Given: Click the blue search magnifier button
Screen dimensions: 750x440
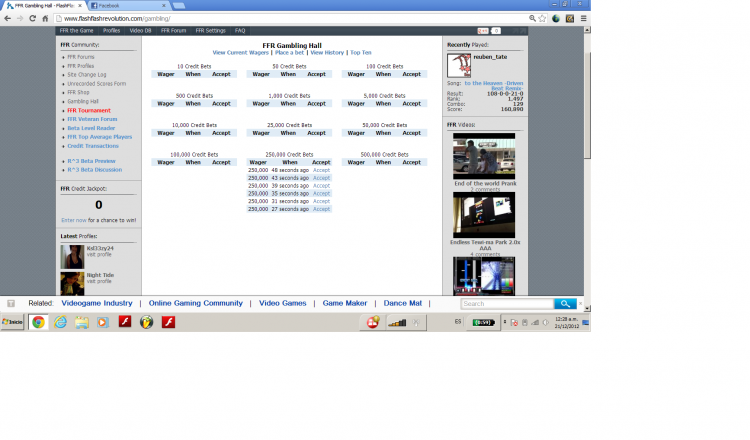Looking at the screenshot, I should coord(566,303).
